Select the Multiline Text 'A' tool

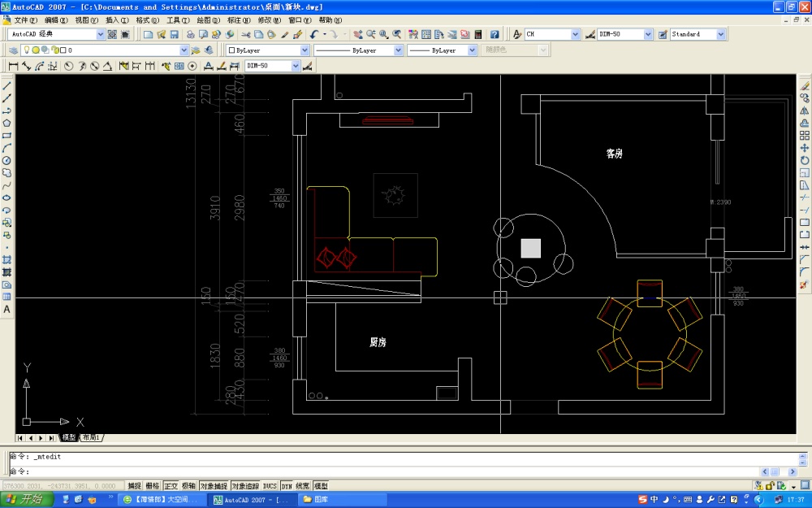pyautogui.click(x=6, y=310)
